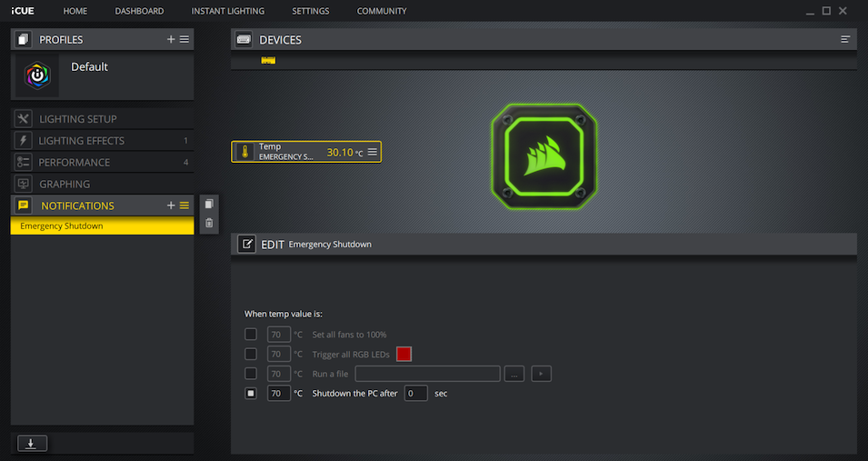This screenshot has height=461, width=868.
Task: Select the yellow device thumbnail
Action: point(268,60)
